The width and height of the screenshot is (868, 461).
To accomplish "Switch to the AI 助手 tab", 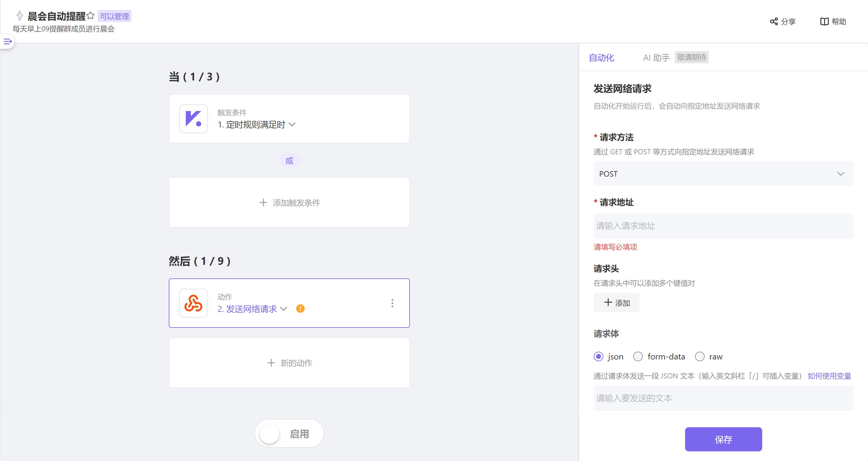I will (x=656, y=58).
